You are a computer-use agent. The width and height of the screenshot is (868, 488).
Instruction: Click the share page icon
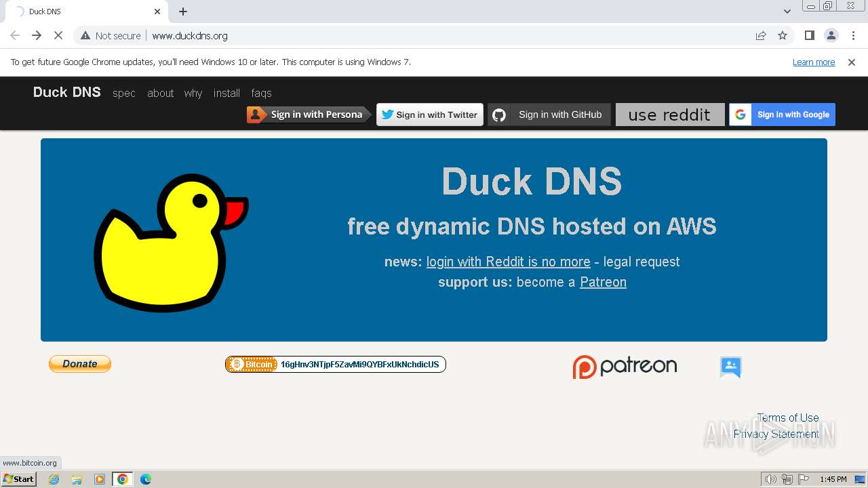[761, 35]
